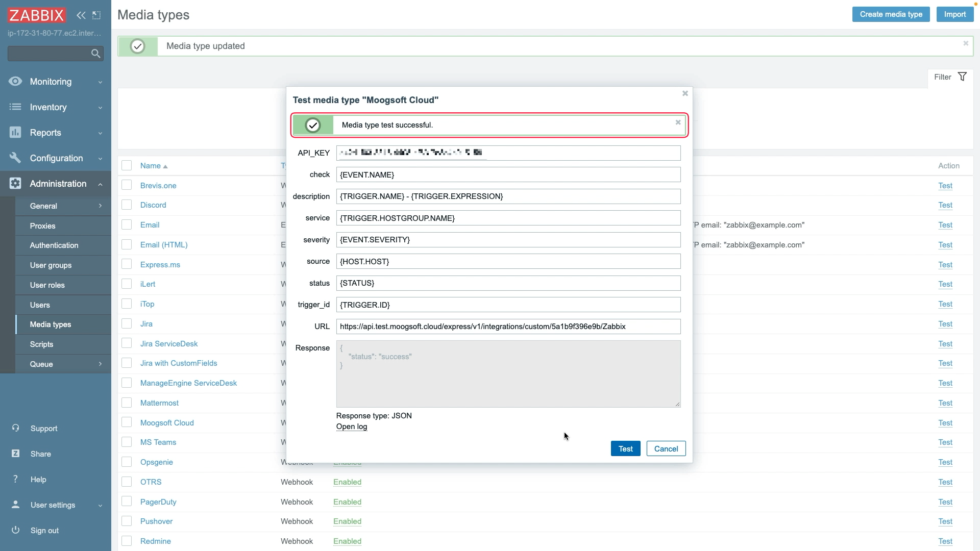
Task: Click the trigger_id input field
Action: [508, 305]
